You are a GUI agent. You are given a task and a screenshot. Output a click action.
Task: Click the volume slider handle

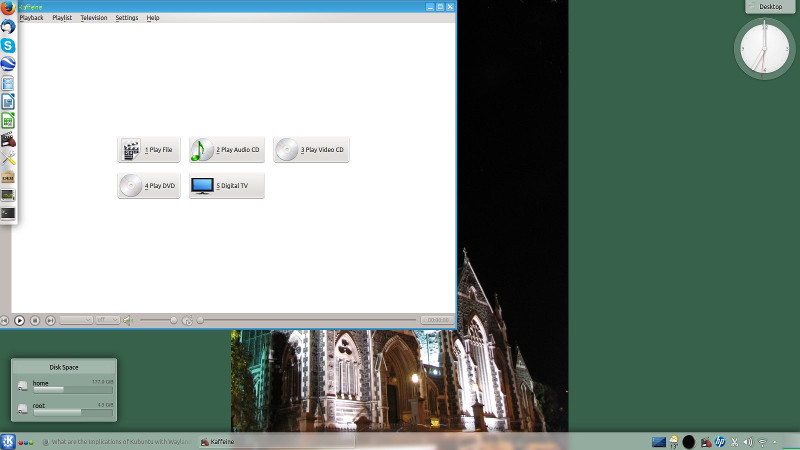click(x=174, y=320)
